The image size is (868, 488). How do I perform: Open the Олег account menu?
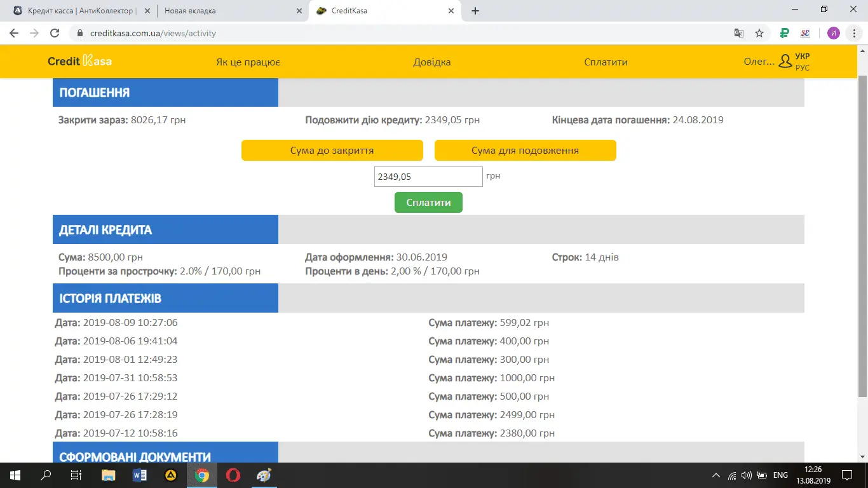click(759, 62)
